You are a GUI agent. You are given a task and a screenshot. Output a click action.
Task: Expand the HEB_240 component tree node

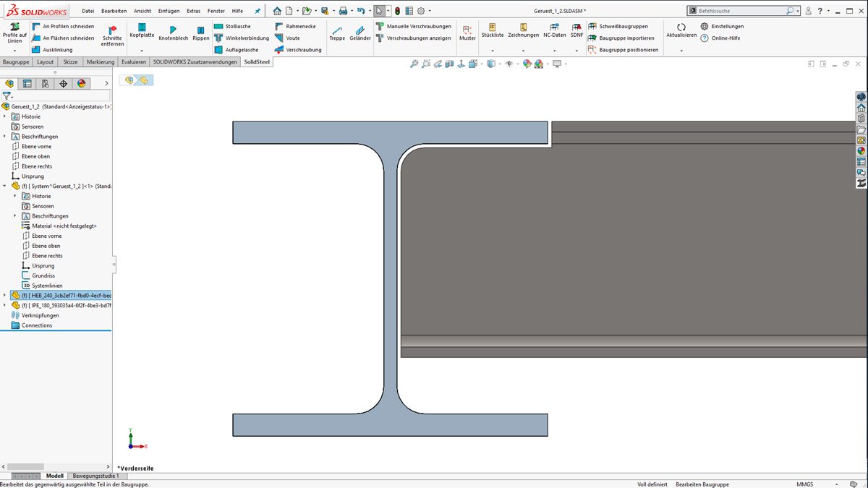5,296
